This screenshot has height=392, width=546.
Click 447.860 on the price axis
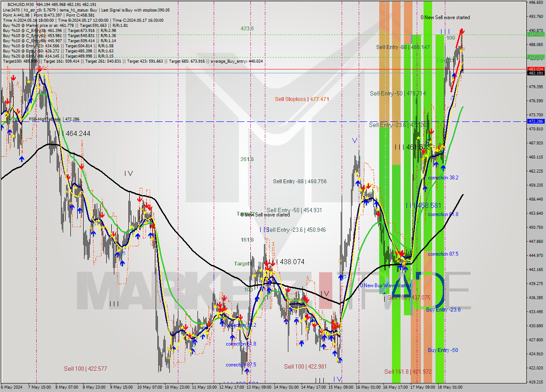coord(536,241)
